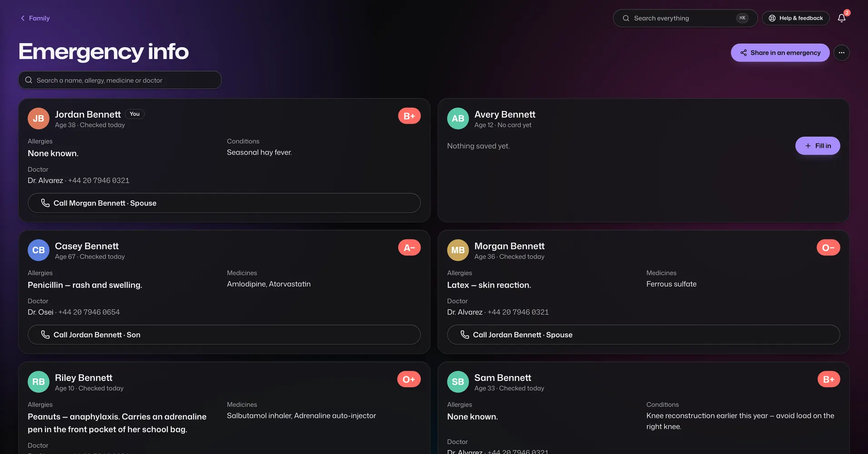Click 'Latex – skin reaction.' allergy
868x454 pixels.
[489, 285]
